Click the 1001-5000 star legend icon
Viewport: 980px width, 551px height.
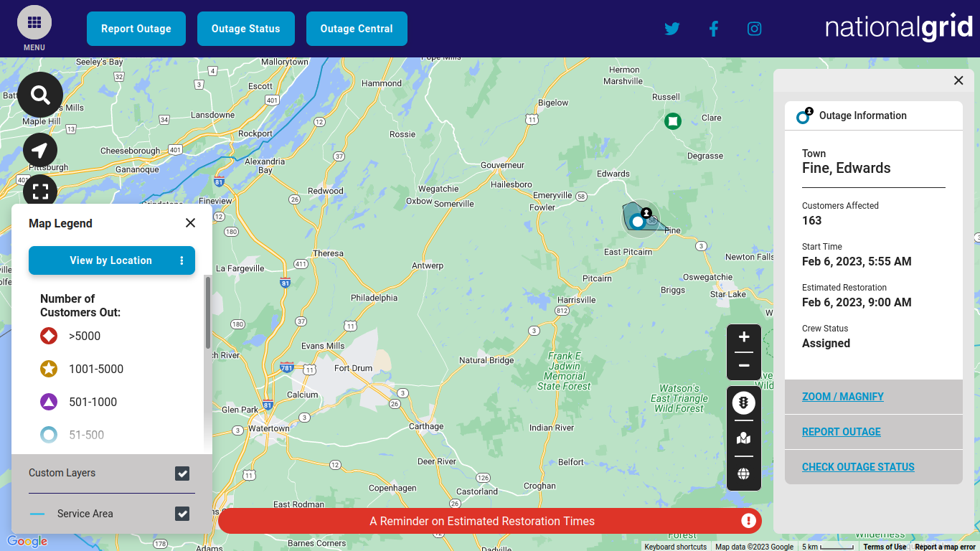pyautogui.click(x=49, y=369)
